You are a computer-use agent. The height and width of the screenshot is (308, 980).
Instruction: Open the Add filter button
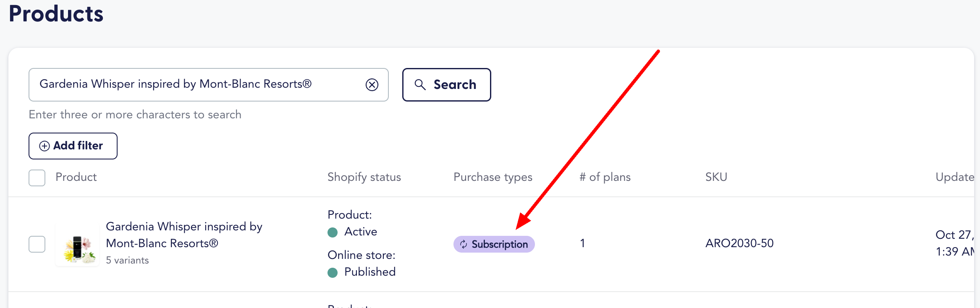click(73, 146)
